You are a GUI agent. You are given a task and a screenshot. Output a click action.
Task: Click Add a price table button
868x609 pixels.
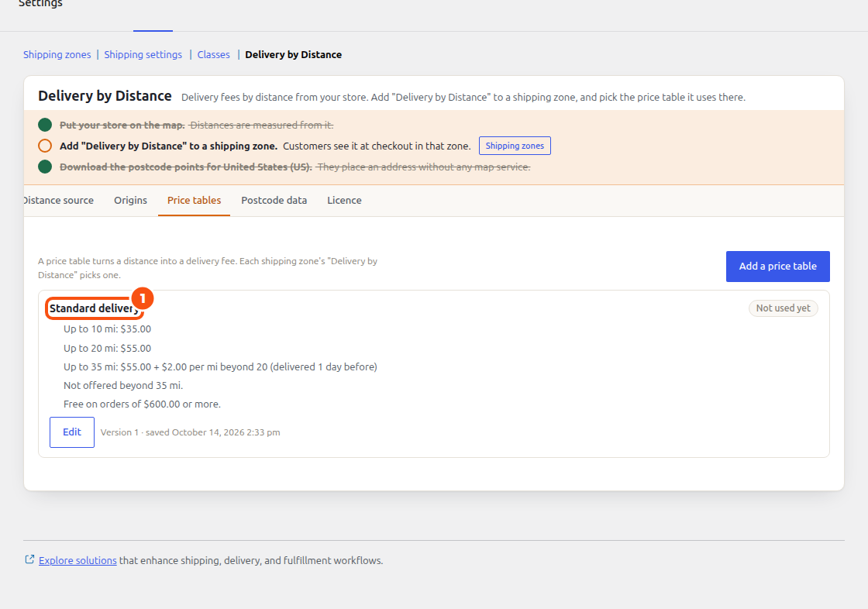point(778,267)
